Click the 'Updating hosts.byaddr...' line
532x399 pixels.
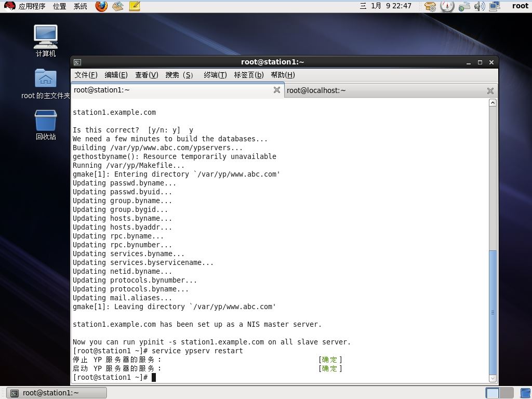click(122, 228)
